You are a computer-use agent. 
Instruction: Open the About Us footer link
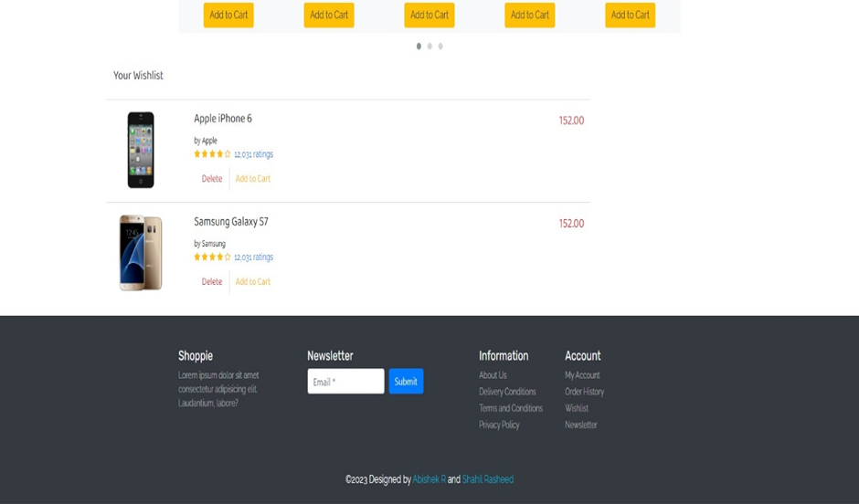click(493, 375)
